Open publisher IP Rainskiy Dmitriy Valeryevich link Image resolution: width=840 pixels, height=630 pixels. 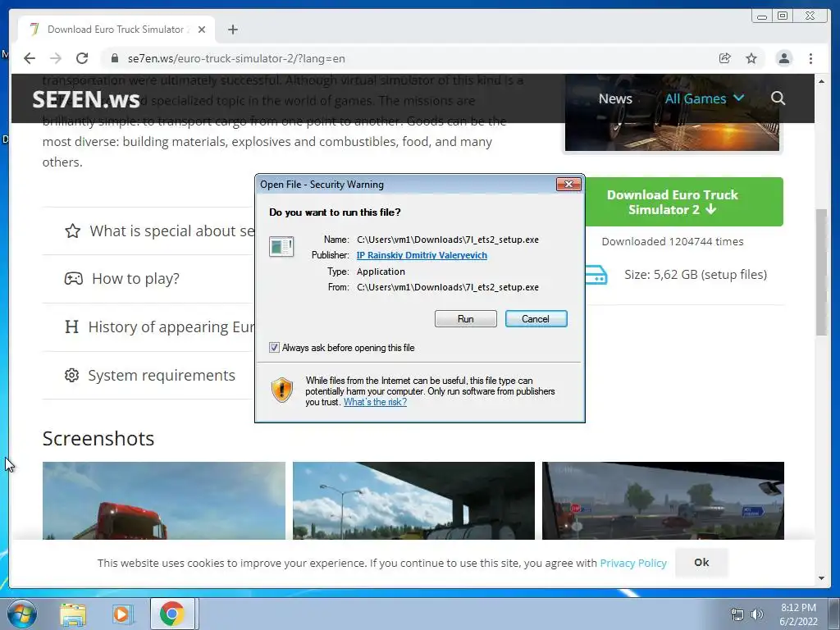click(422, 255)
